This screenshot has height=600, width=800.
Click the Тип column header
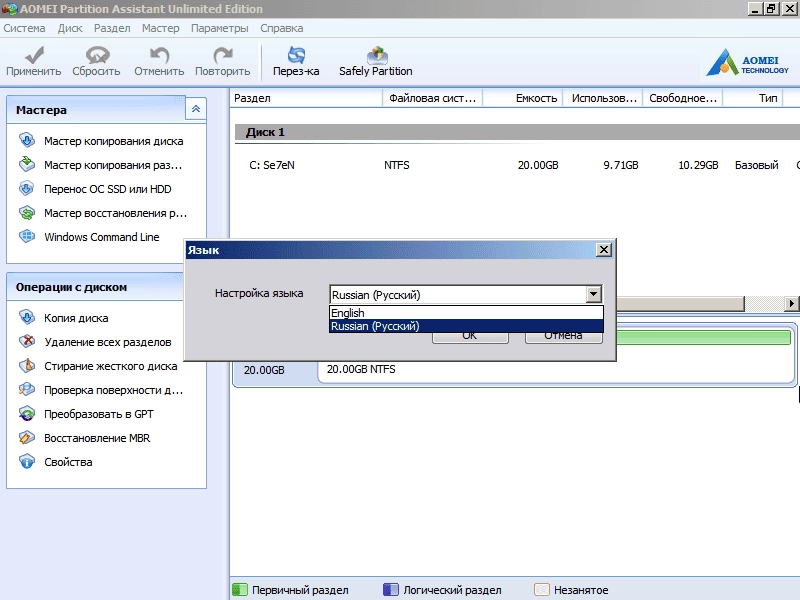pyautogui.click(x=753, y=98)
